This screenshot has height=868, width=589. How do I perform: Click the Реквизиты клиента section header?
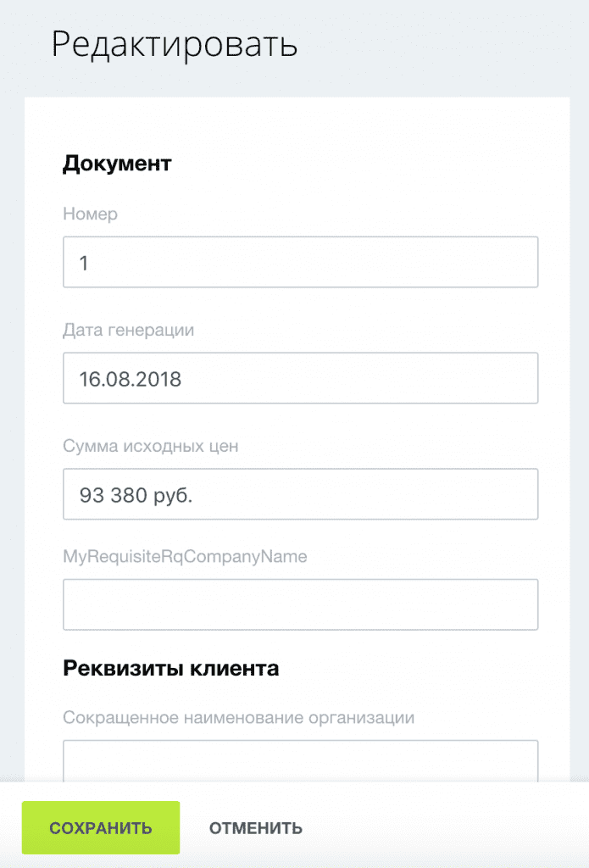[169, 668]
